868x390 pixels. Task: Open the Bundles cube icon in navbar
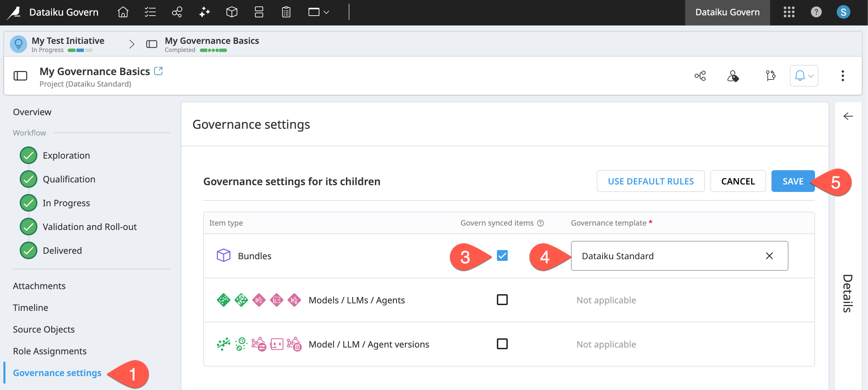[x=231, y=12]
